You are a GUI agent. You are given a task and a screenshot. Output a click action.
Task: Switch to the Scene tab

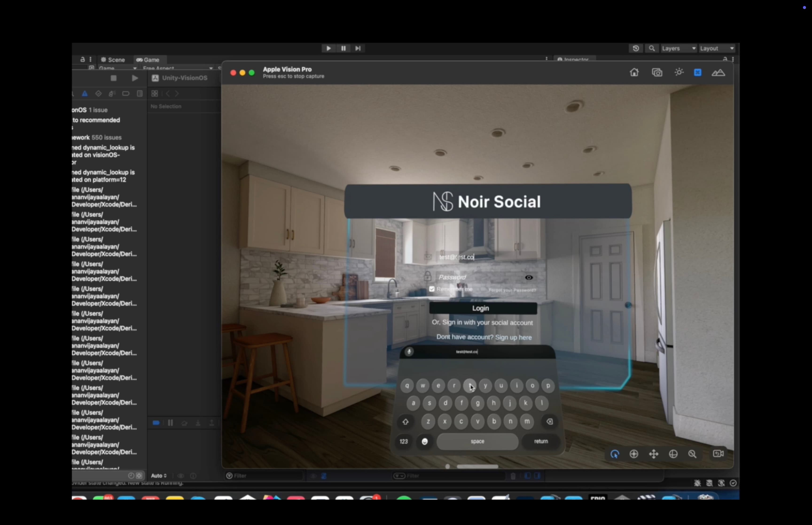coord(113,60)
